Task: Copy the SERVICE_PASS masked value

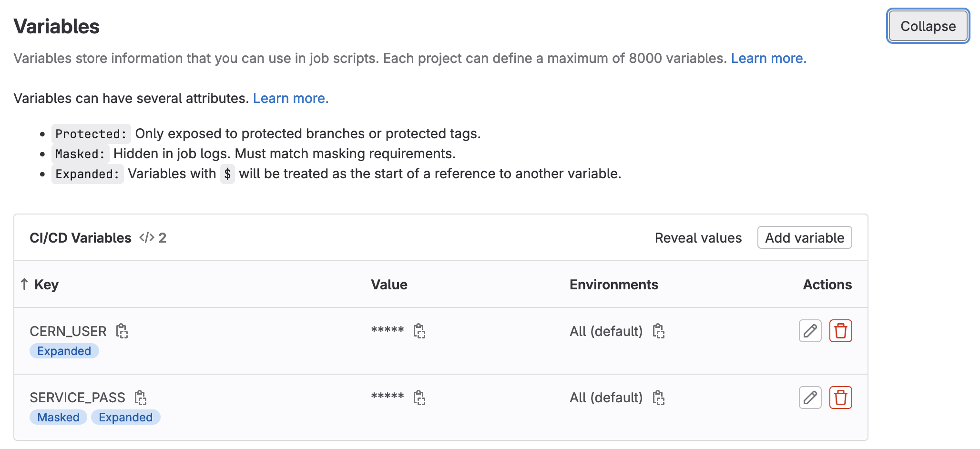Action: tap(419, 398)
